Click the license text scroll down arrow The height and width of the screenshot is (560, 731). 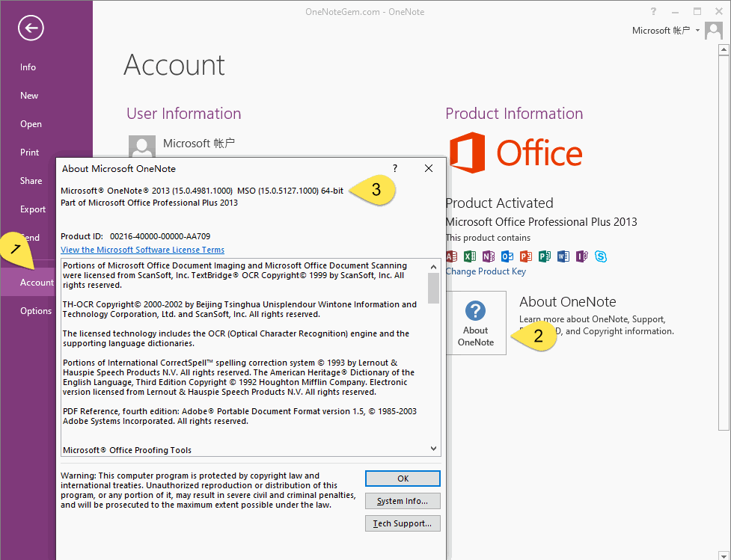coord(433,448)
